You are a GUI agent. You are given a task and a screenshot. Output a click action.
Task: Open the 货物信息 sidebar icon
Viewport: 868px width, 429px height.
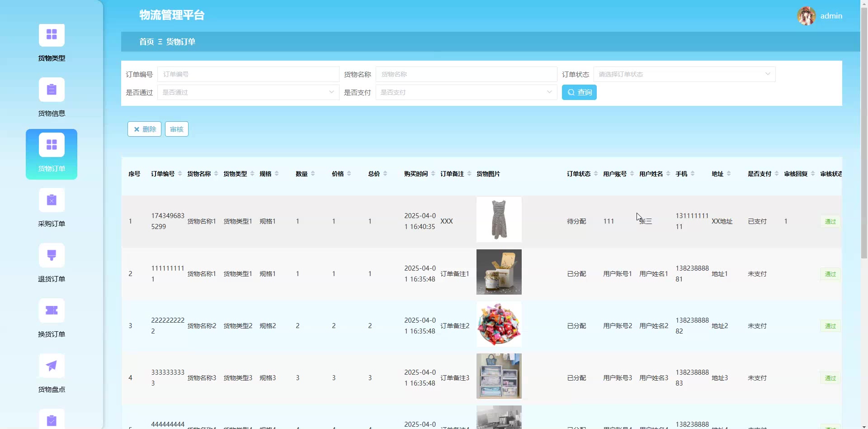tap(52, 90)
